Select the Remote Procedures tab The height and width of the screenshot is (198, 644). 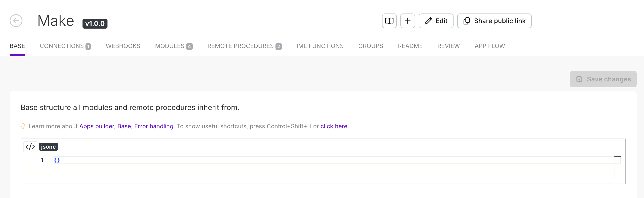coord(244,46)
